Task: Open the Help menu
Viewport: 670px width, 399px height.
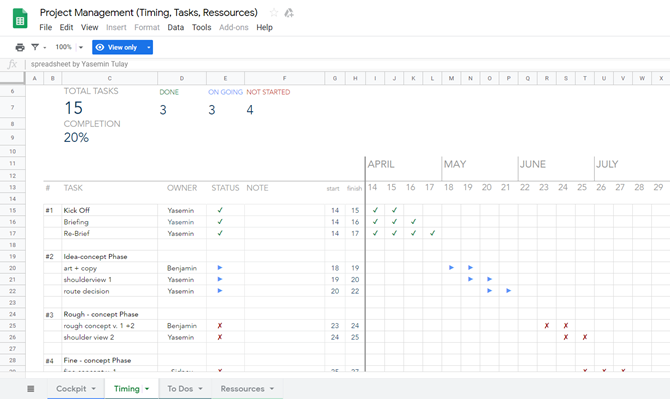Action: click(x=264, y=27)
